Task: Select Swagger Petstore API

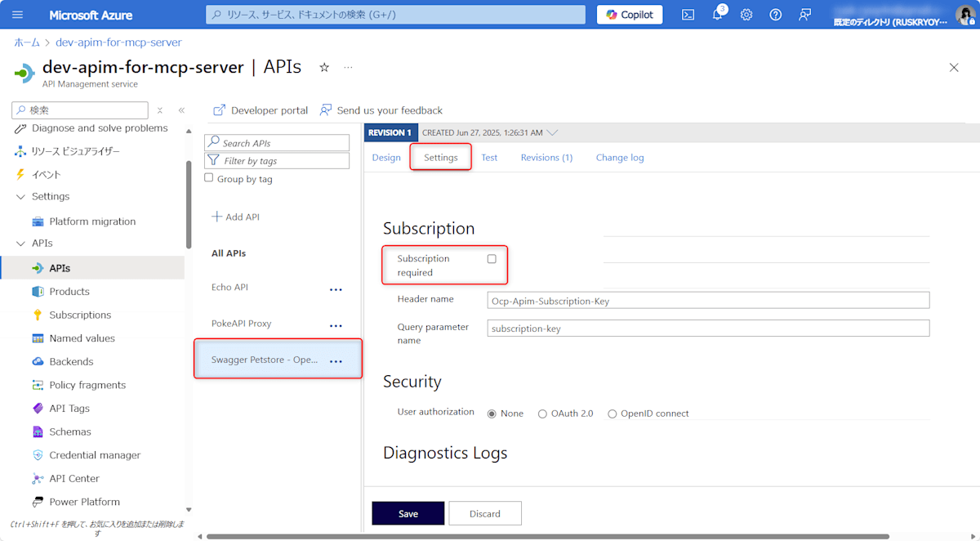Action: [265, 360]
